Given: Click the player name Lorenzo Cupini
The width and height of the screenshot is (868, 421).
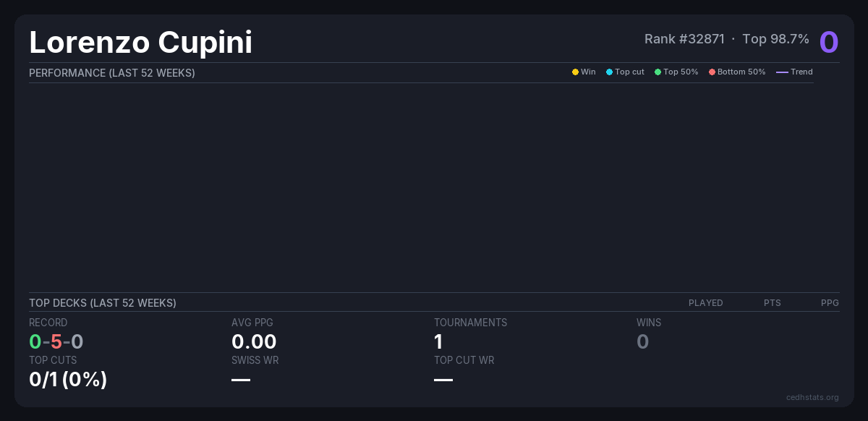Looking at the screenshot, I should click(x=141, y=42).
